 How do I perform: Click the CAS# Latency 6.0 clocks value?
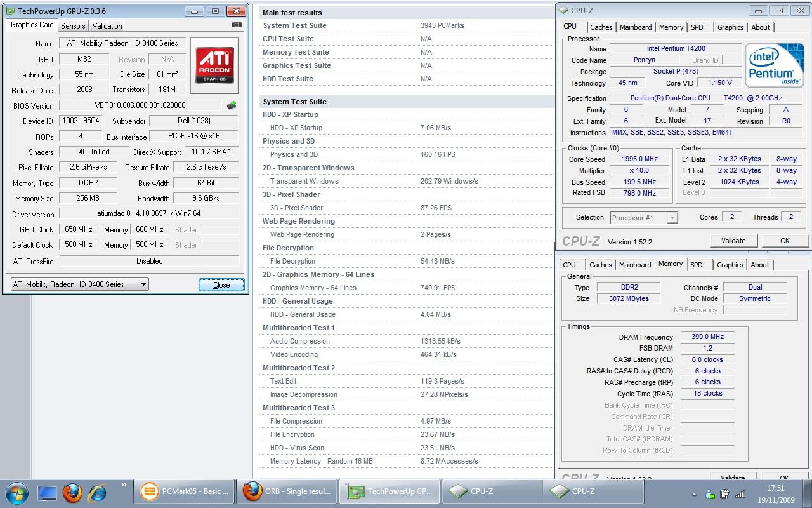click(708, 359)
